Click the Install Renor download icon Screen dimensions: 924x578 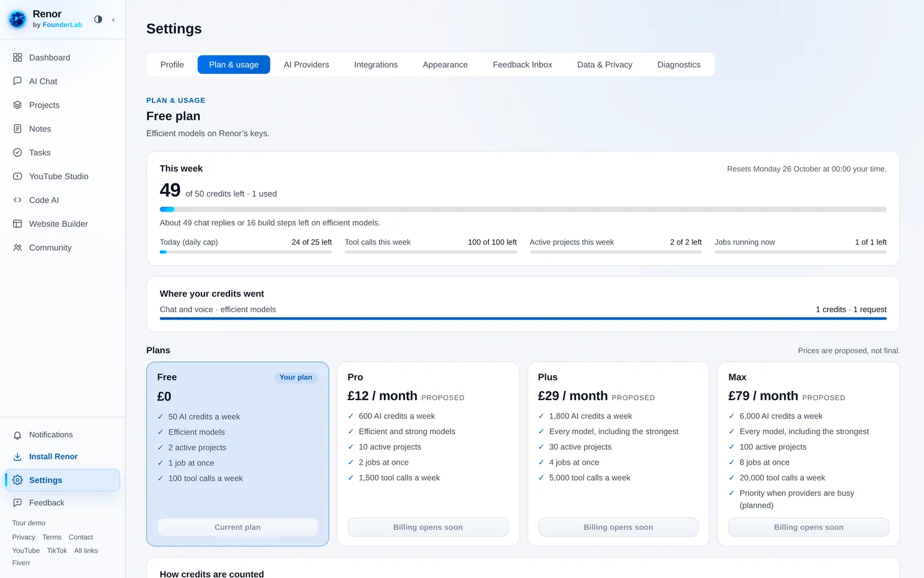pyautogui.click(x=17, y=457)
